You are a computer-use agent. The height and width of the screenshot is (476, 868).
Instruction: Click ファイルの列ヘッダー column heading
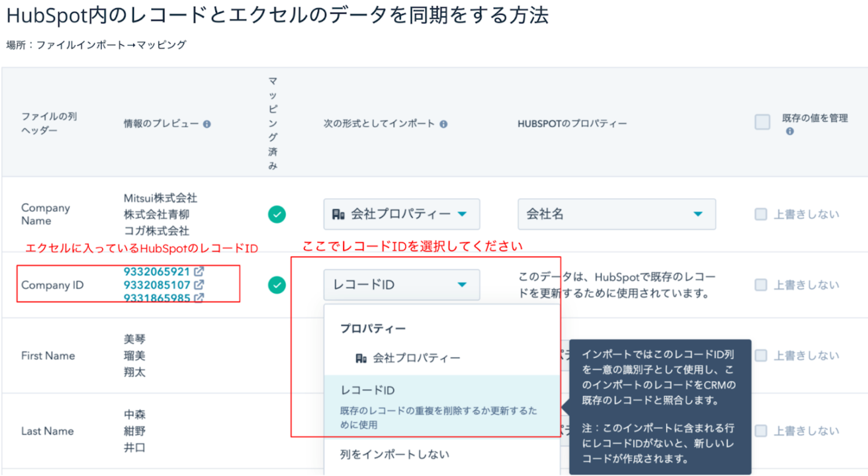click(x=48, y=123)
